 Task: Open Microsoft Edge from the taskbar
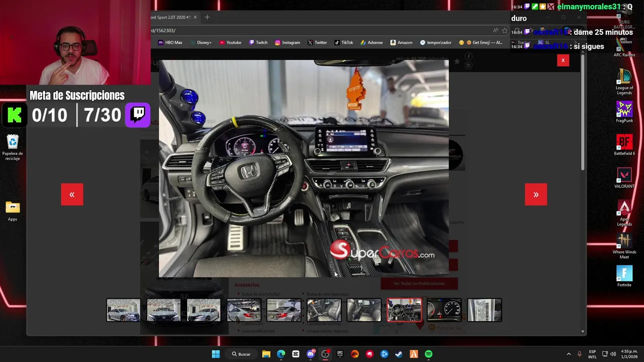click(281, 354)
